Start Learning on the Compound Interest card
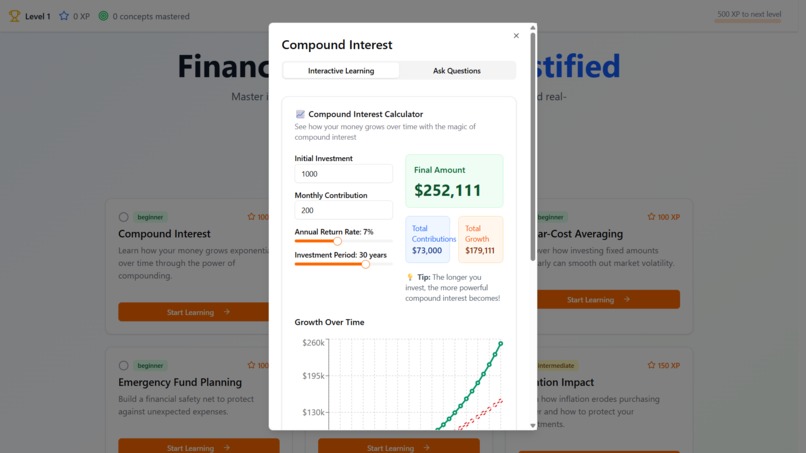806x453 pixels. [194, 312]
